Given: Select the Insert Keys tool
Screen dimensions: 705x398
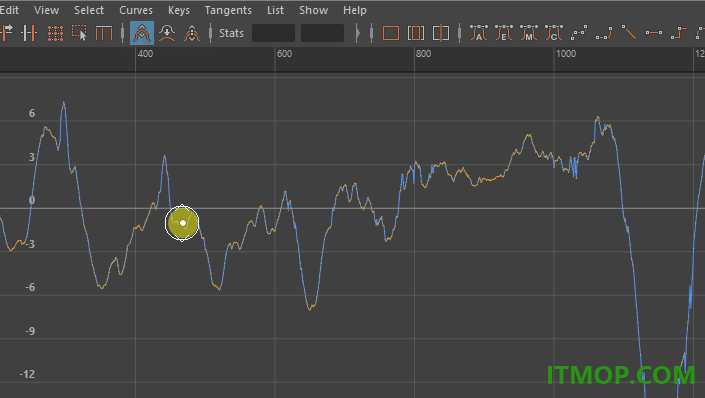Looking at the screenshot, I should click(30, 33).
